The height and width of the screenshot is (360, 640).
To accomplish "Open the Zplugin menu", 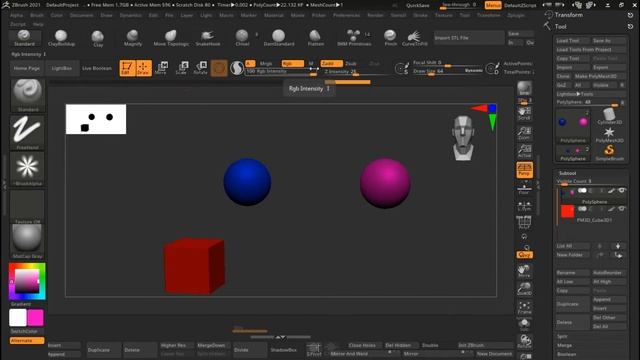I will tap(516, 15).
